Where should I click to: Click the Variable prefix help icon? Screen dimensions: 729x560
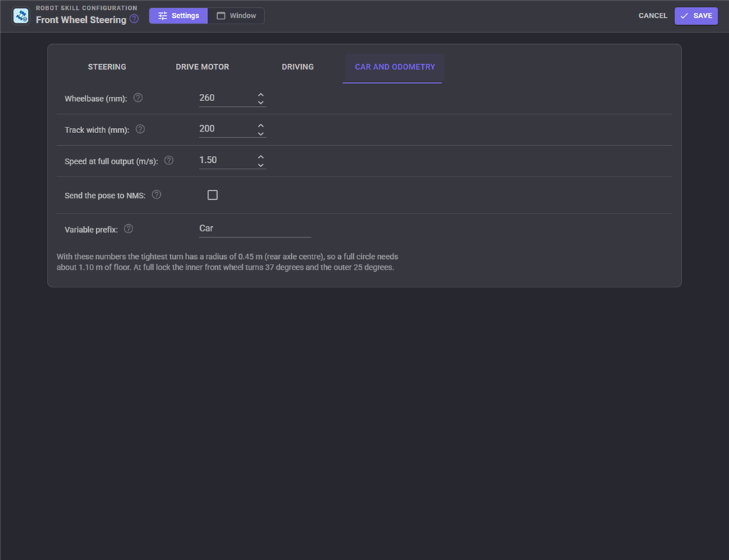click(128, 228)
